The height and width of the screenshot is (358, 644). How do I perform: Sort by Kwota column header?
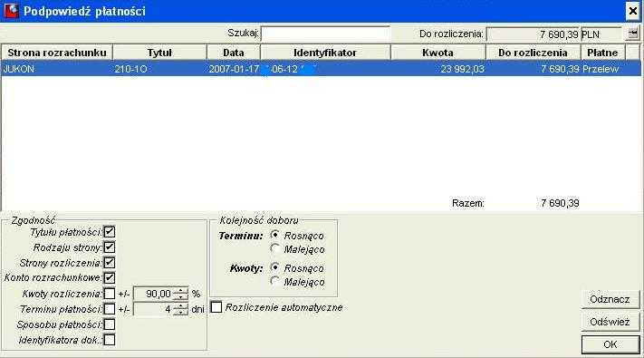click(438, 53)
